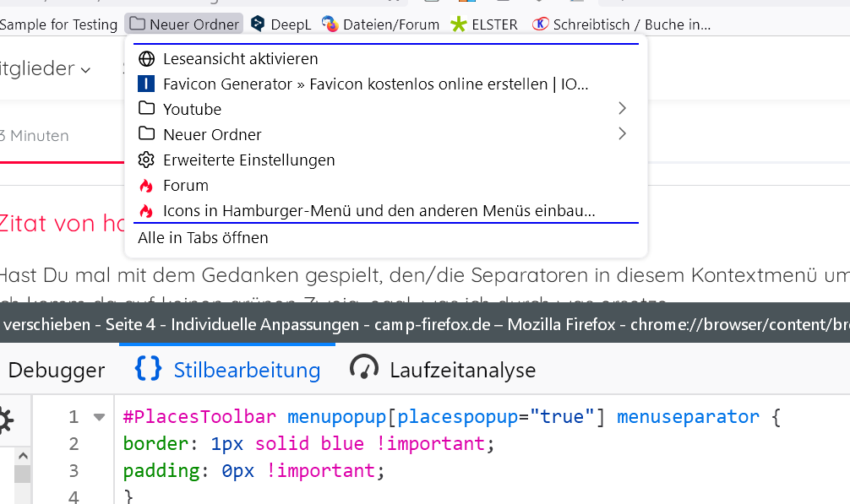Open Schreibtisch / Buche bookmark
The height and width of the screenshot is (504, 850).
tap(621, 24)
